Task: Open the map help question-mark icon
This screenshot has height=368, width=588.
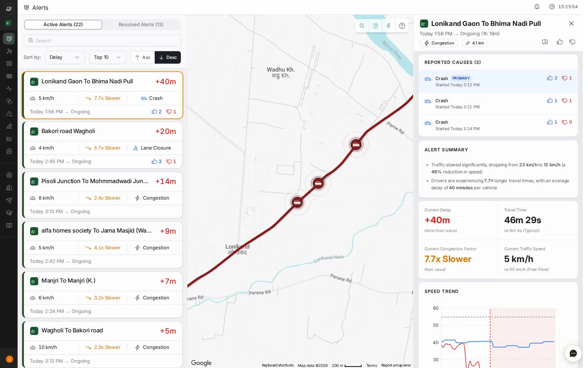Action: (x=402, y=26)
